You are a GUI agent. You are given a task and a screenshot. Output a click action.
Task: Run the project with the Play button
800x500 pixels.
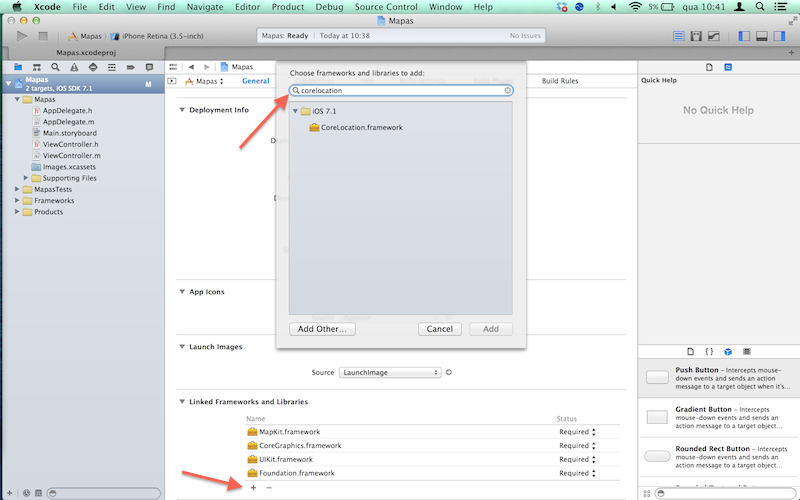pos(21,36)
